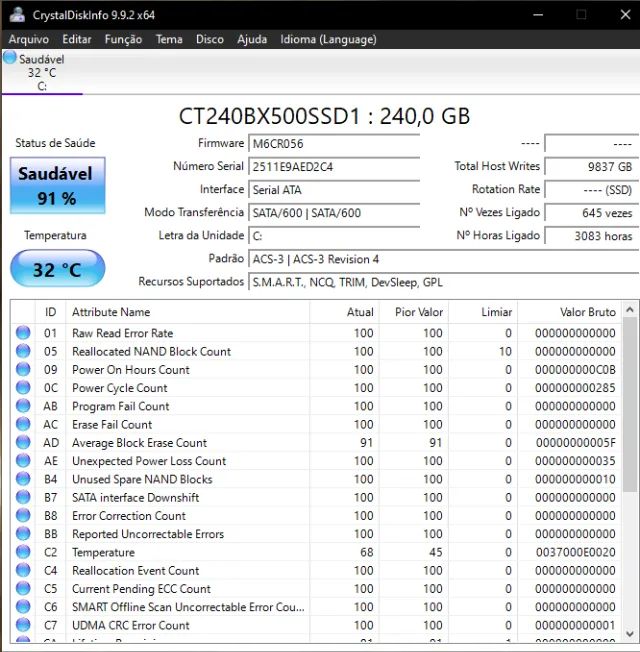640x652 pixels.
Task: Click status orb for Reallocated NAND Block Count
Action: click(23, 351)
